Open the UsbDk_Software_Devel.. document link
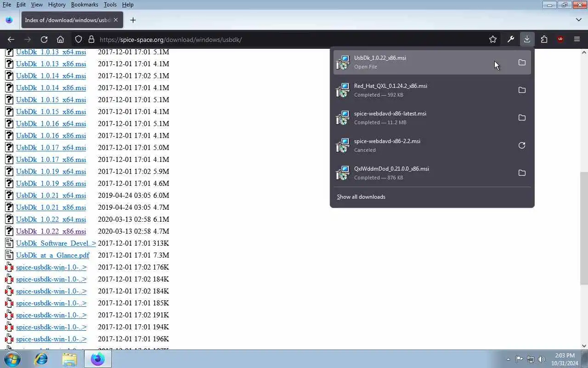This screenshot has height=368, width=588. pos(56,243)
